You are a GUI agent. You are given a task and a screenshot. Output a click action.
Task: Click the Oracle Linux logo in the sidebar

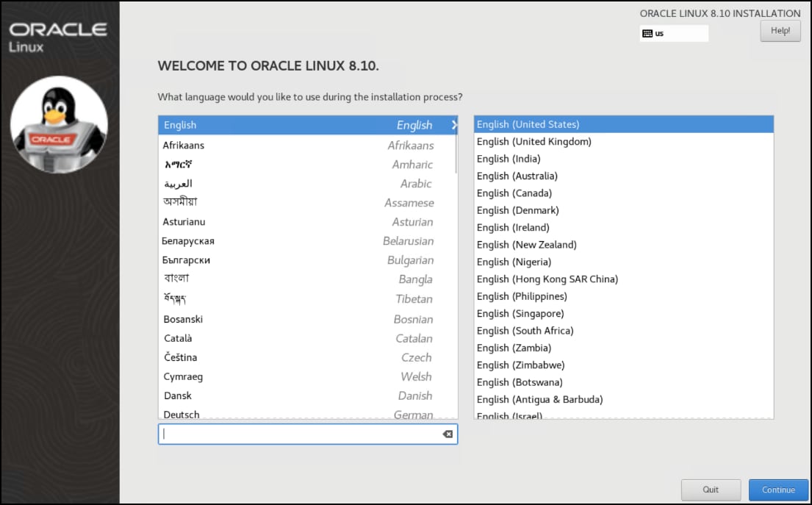[58, 37]
